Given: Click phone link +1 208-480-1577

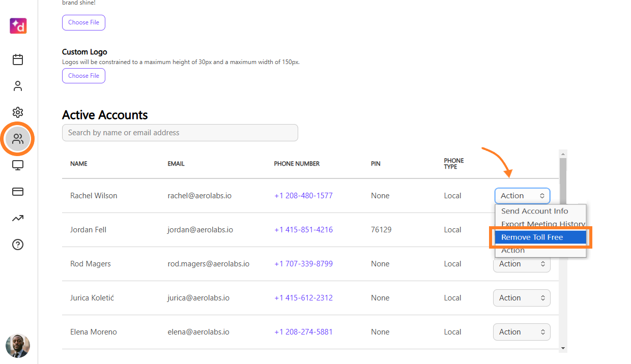Looking at the screenshot, I should [x=303, y=196].
